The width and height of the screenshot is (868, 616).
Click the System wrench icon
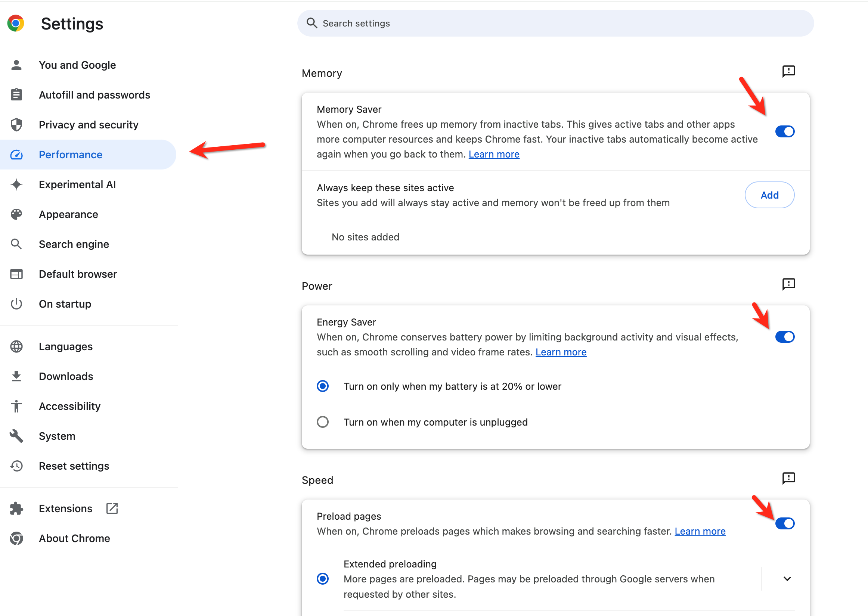click(16, 436)
